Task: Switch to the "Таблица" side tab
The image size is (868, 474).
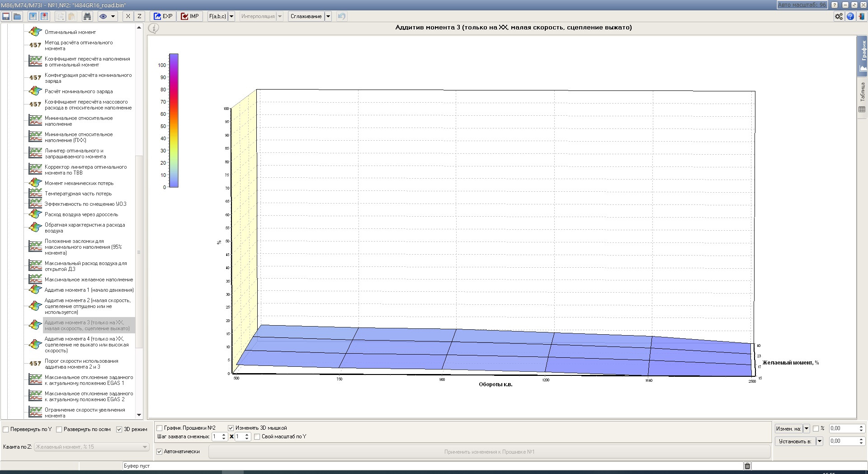Action: point(862,97)
